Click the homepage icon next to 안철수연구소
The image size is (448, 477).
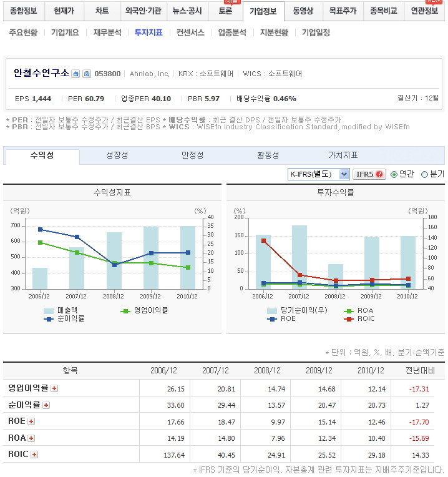[x=75, y=74]
